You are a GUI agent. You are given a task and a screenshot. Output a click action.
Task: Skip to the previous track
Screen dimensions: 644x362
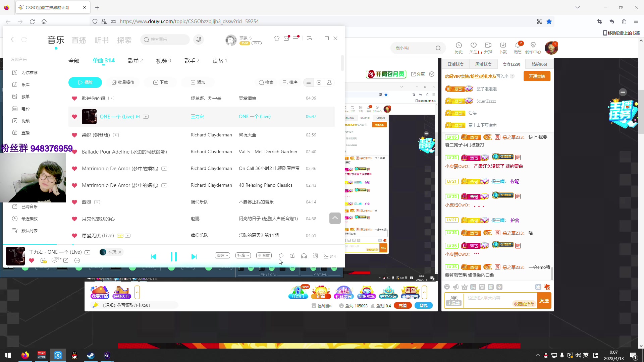[153, 257]
